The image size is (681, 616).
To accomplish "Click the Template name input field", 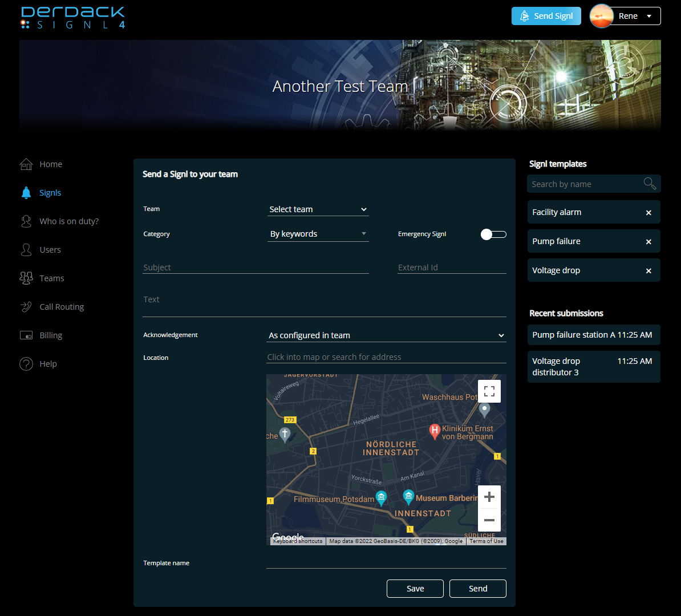I will pos(386,562).
